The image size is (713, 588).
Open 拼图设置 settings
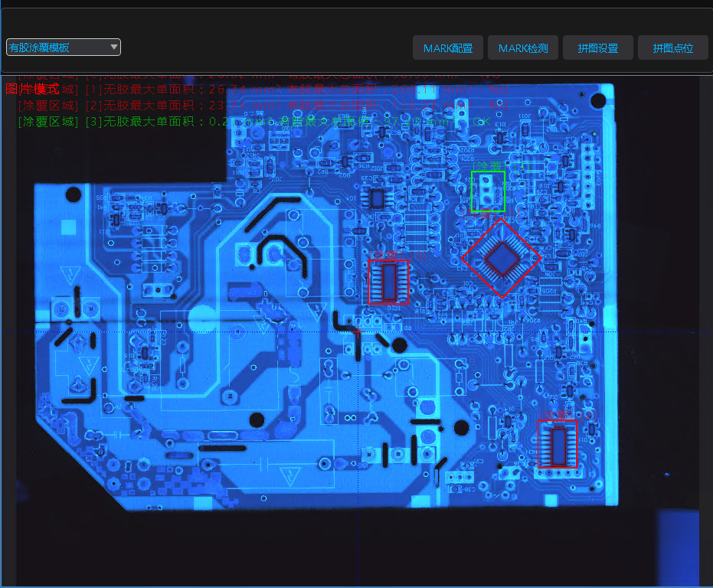[597, 48]
